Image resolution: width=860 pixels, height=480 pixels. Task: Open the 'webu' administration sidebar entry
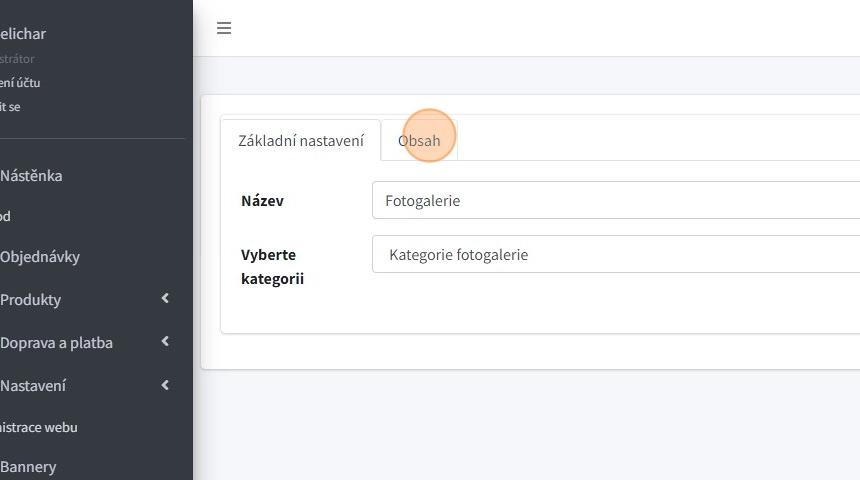38,427
